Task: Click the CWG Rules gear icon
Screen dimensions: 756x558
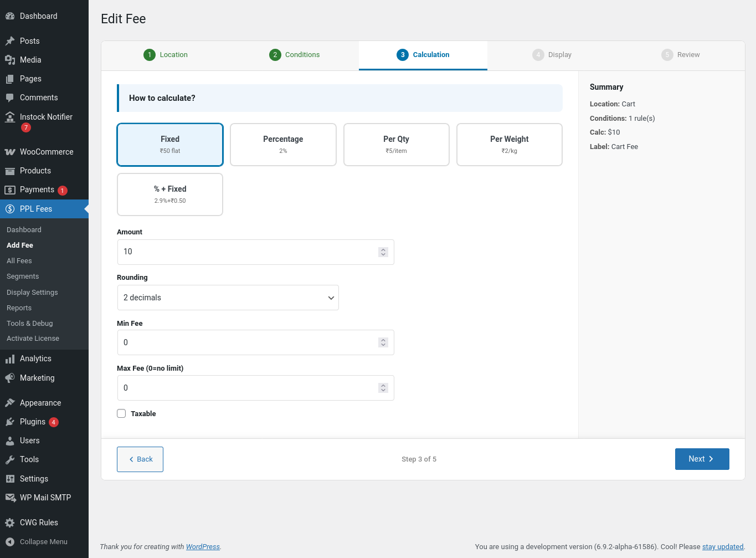Action: pyautogui.click(x=10, y=523)
